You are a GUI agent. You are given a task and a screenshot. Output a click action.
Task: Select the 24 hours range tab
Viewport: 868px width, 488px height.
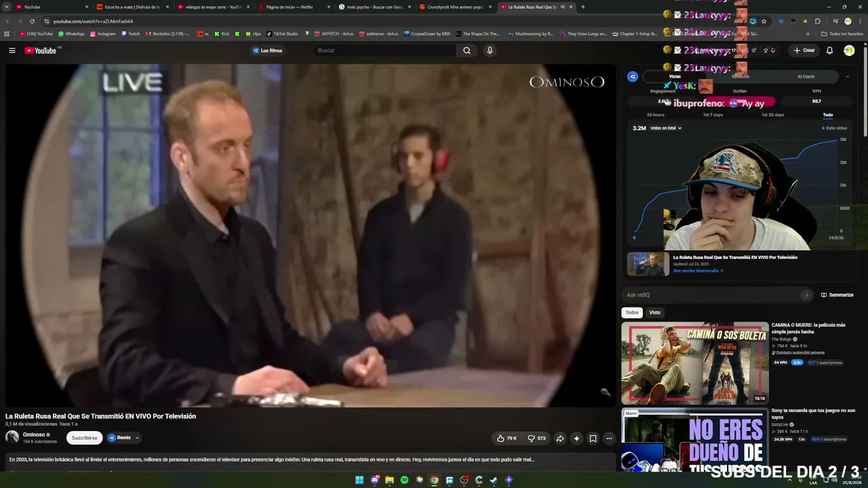[656, 115]
